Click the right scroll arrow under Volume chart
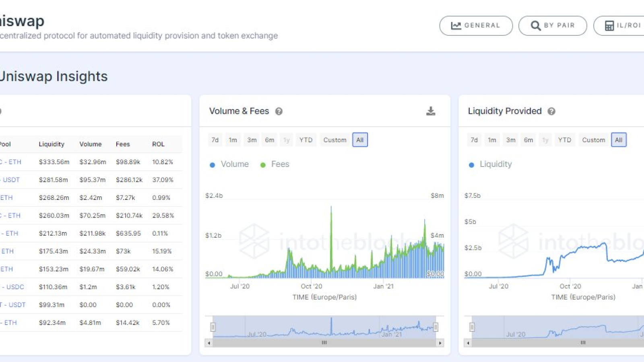 [x=440, y=343]
